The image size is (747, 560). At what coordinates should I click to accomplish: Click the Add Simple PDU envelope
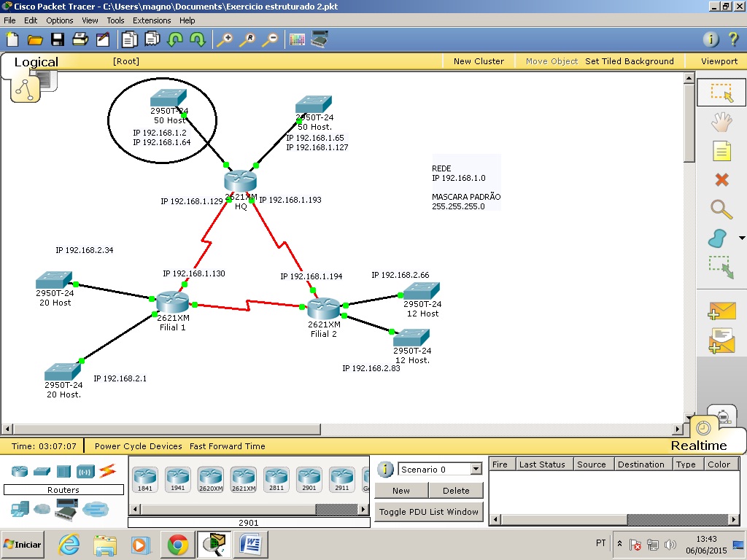pos(721,311)
